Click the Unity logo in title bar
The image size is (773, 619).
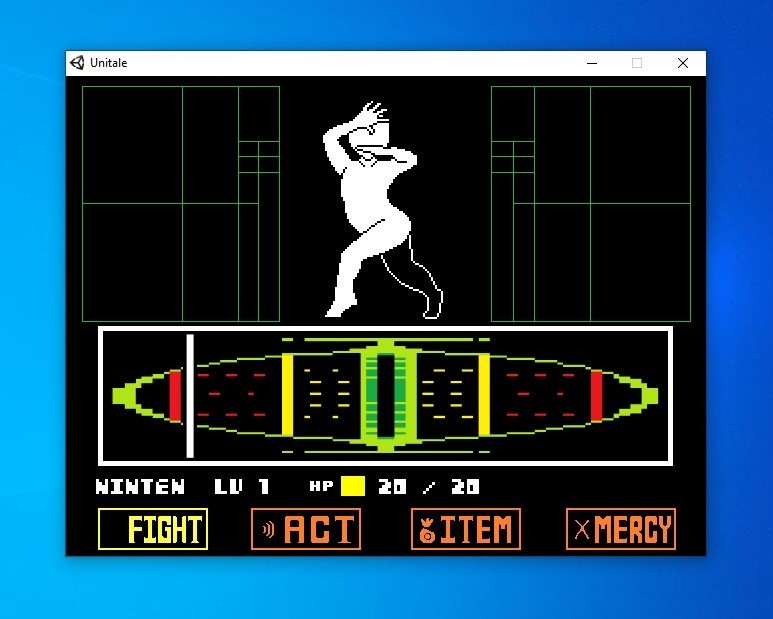[77, 63]
